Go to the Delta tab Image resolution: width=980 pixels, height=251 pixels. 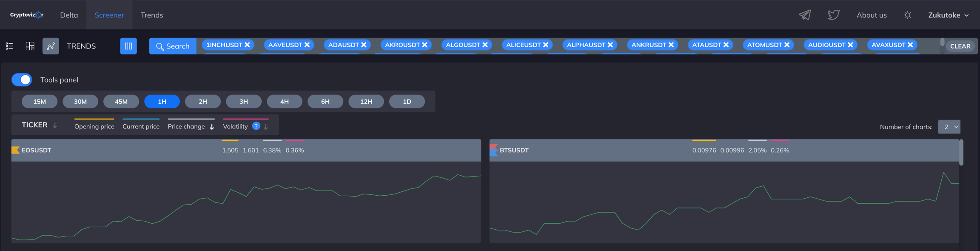tap(69, 15)
